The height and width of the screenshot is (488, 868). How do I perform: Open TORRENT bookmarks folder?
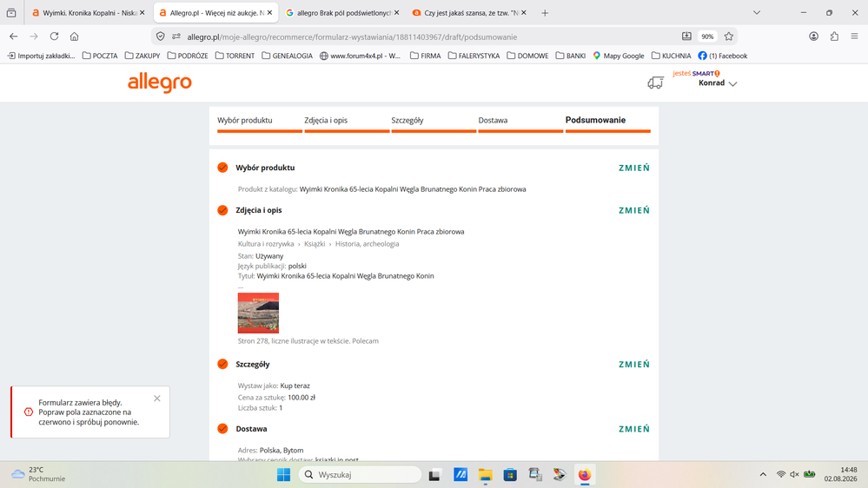[x=235, y=56]
